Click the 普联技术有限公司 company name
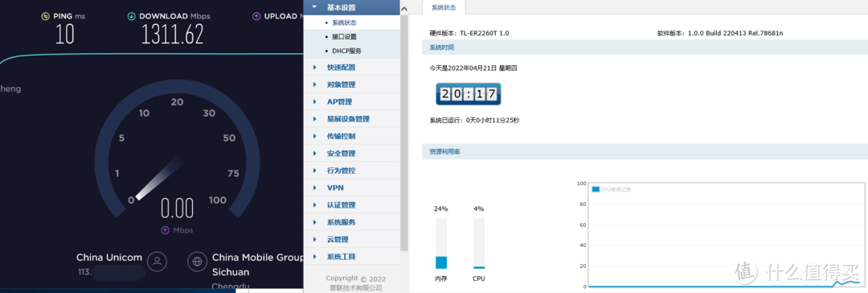868x293 pixels. coord(355,288)
